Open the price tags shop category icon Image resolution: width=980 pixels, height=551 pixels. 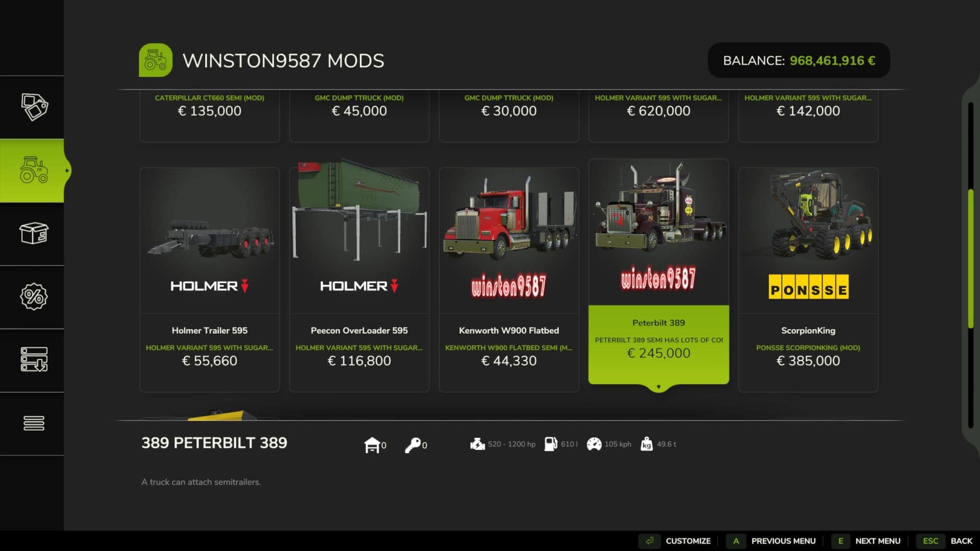point(34,107)
